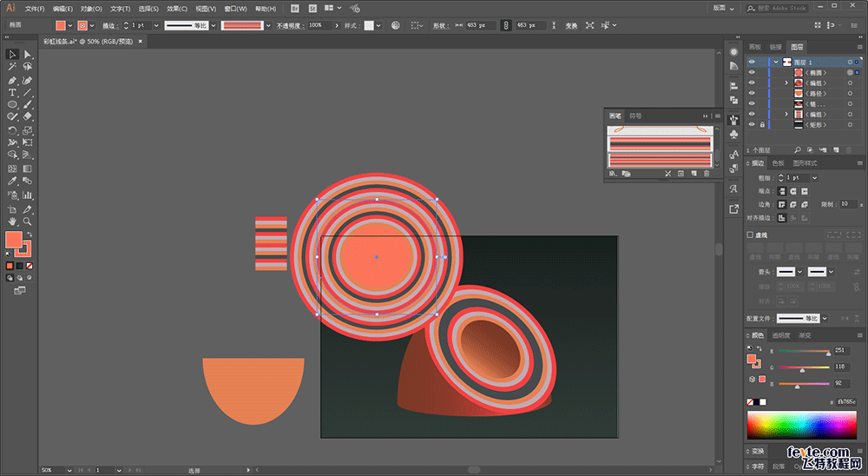This screenshot has height=476, width=868.
Task: Open Adobe Bridge via the Br icon
Action: click(295, 8)
